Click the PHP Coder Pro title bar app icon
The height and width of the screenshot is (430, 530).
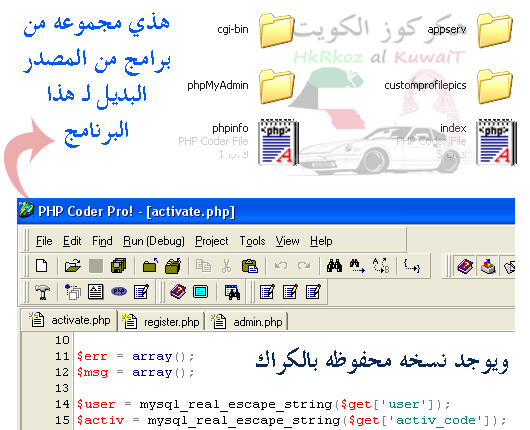tap(27, 210)
